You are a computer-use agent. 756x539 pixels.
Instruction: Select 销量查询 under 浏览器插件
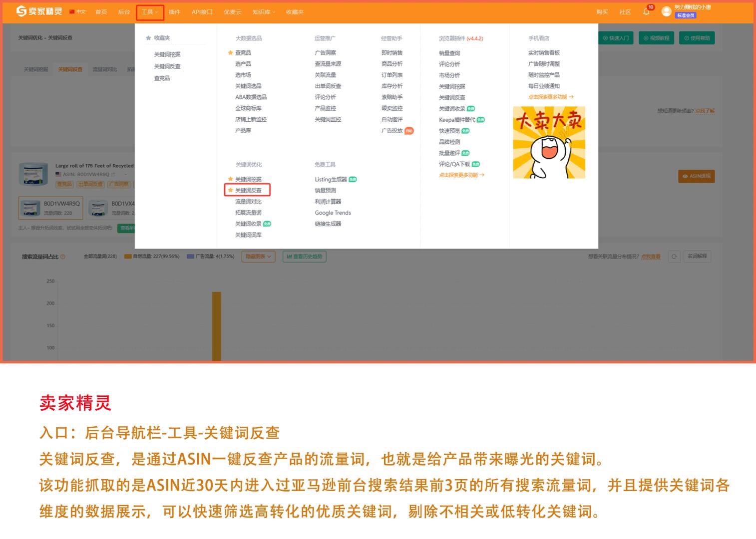click(449, 53)
